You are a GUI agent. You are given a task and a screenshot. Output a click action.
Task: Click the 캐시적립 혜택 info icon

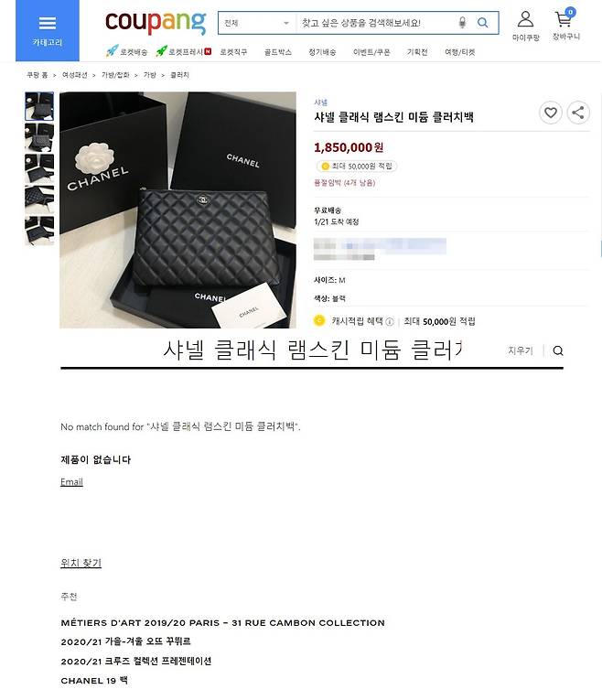[390, 321]
